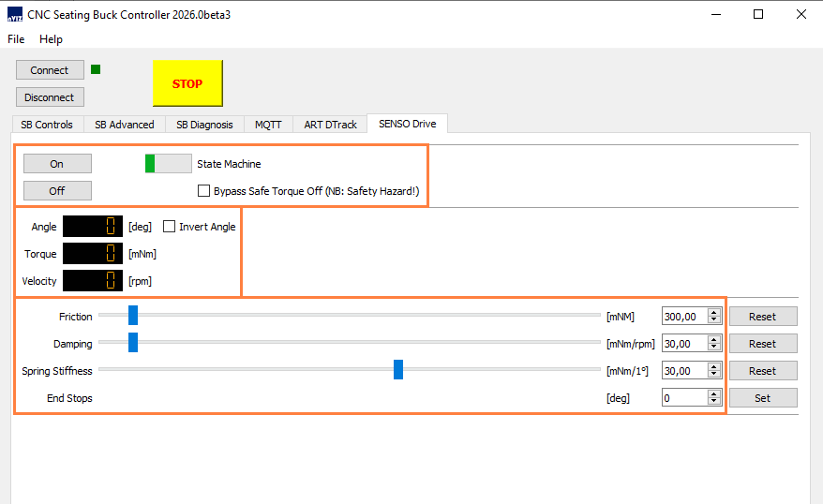Turn the SENSO Drive Off
The image size is (823, 504).
[57, 191]
